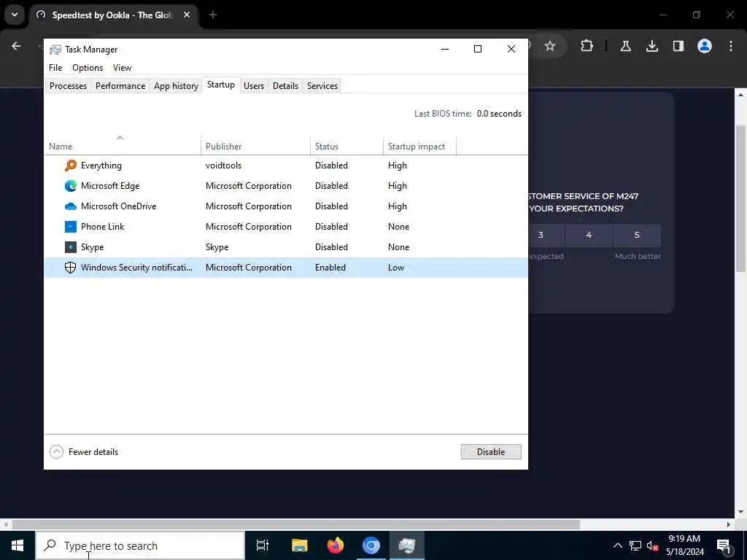Open Chrome Labs flask icon
This screenshot has height=560, width=747.
(x=625, y=46)
